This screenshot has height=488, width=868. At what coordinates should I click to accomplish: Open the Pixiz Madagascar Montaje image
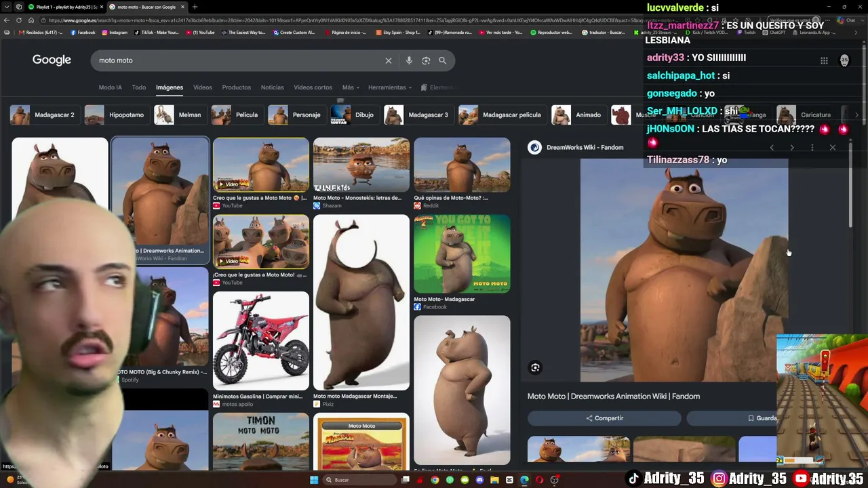(361, 302)
